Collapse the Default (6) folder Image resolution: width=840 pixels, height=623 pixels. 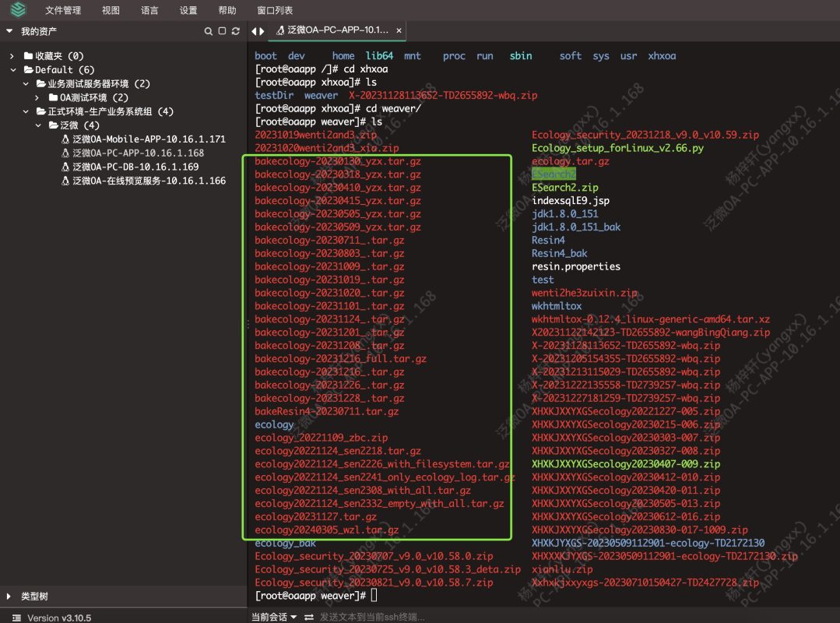[12, 70]
